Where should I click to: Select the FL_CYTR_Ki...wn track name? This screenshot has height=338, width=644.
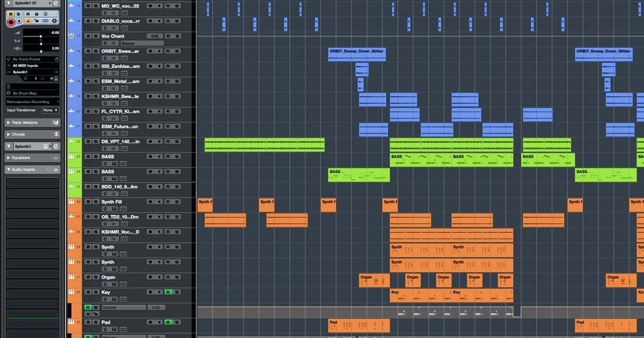120,112
